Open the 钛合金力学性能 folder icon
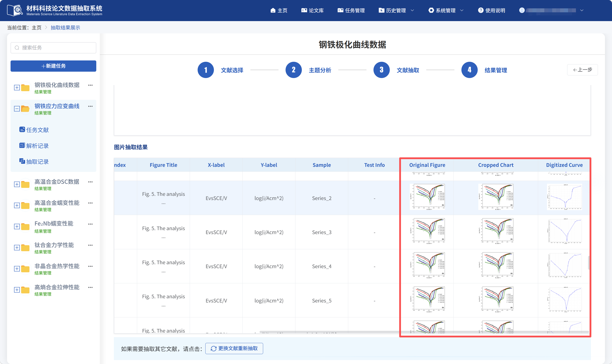 [25, 248]
